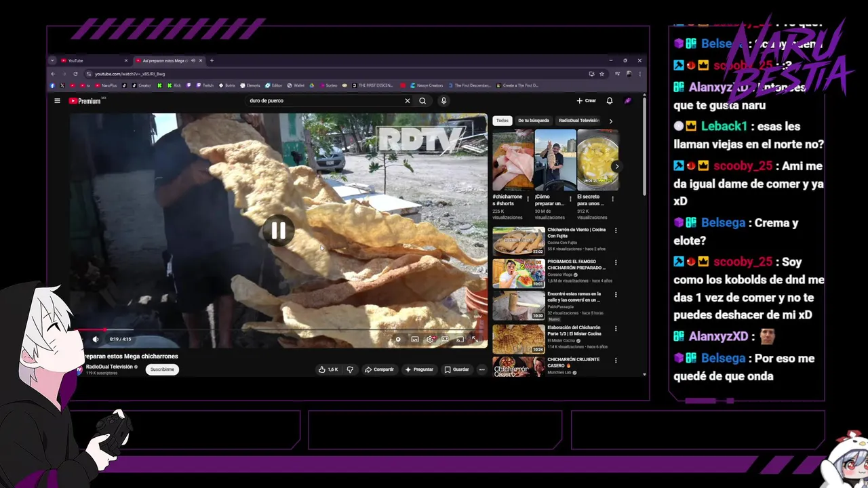The image size is (868, 488).
Task: Like the video with thumbs up
Action: coord(328,369)
